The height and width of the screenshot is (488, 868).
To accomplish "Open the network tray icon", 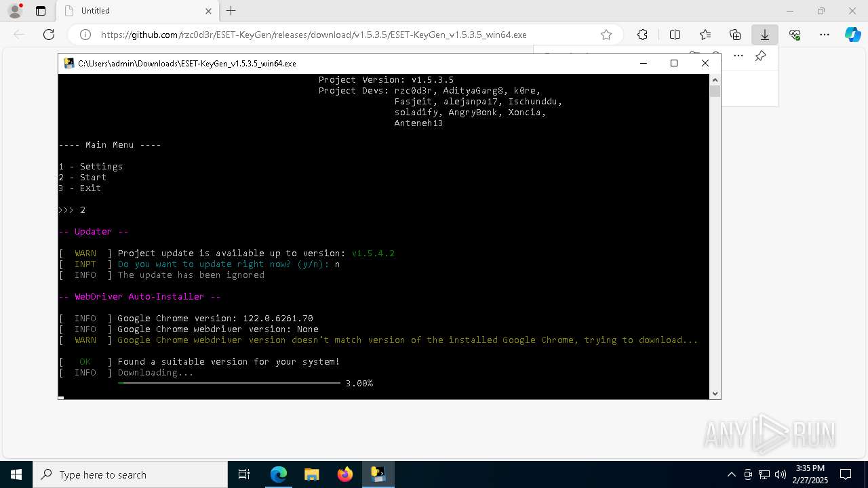I will (764, 474).
